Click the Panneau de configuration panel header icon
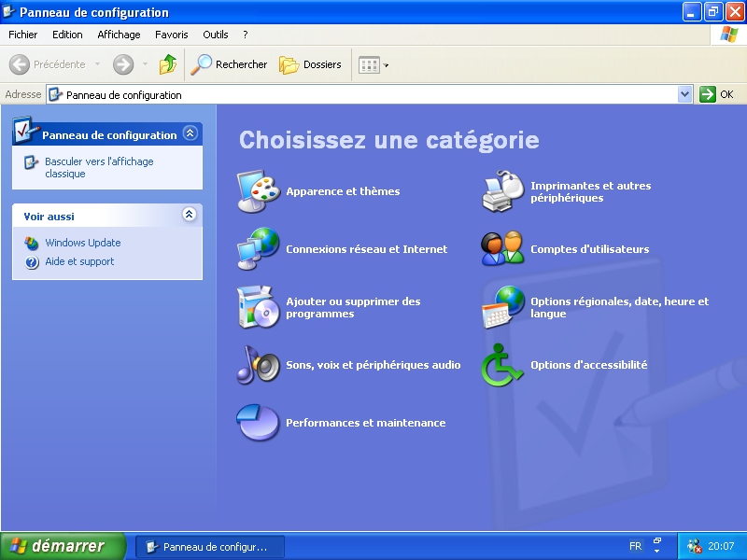The width and height of the screenshot is (747, 560). (26, 130)
